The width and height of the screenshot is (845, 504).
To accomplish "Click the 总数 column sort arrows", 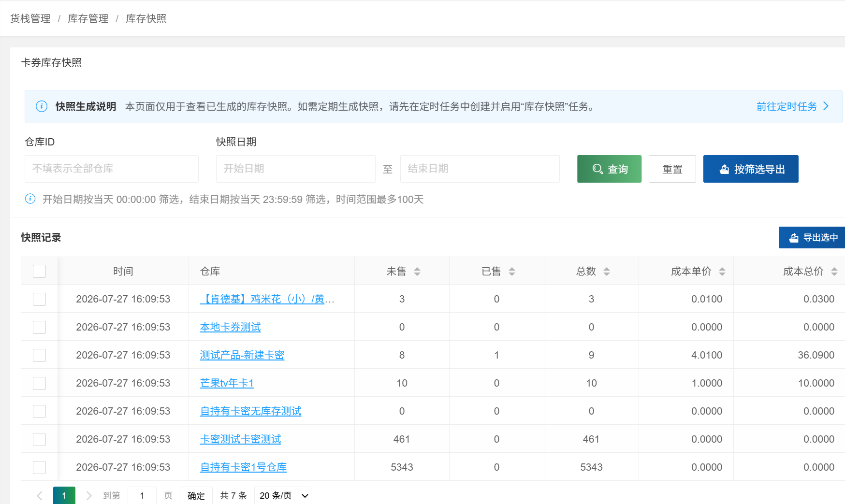I will (x=607, y=272).
